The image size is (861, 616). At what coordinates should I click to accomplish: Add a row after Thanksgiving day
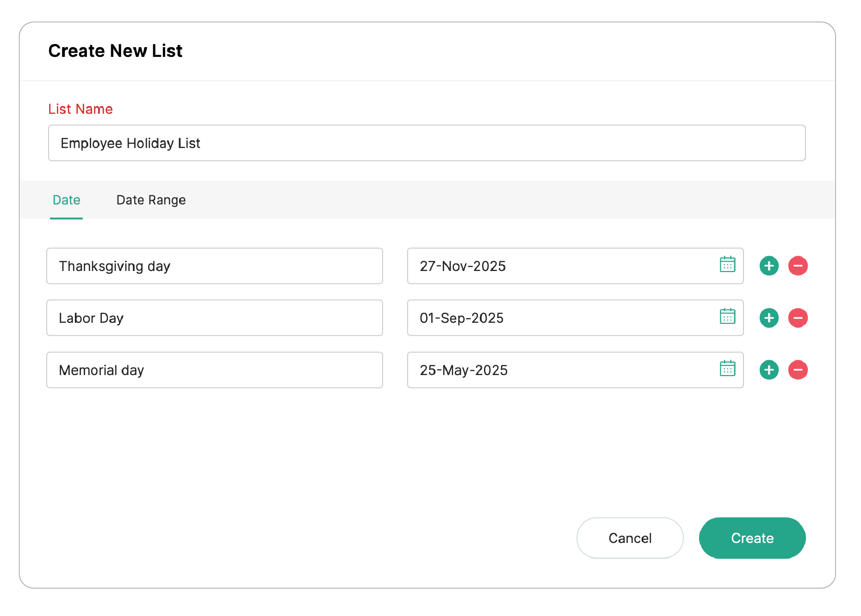[x=769, y=266]
